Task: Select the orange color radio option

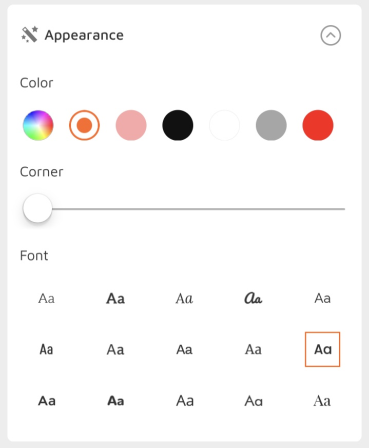Action: 84,125
